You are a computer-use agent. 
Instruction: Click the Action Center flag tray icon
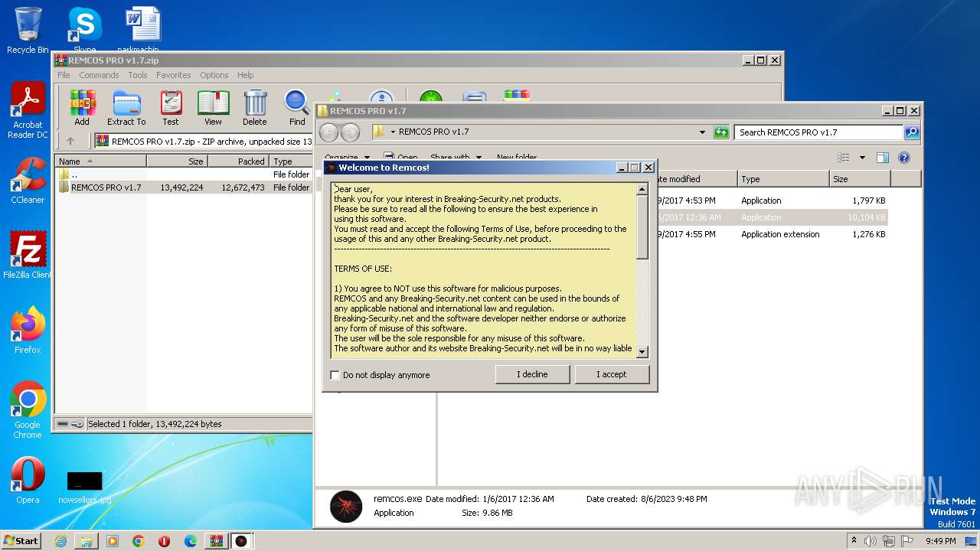click(x=908, y=541)
